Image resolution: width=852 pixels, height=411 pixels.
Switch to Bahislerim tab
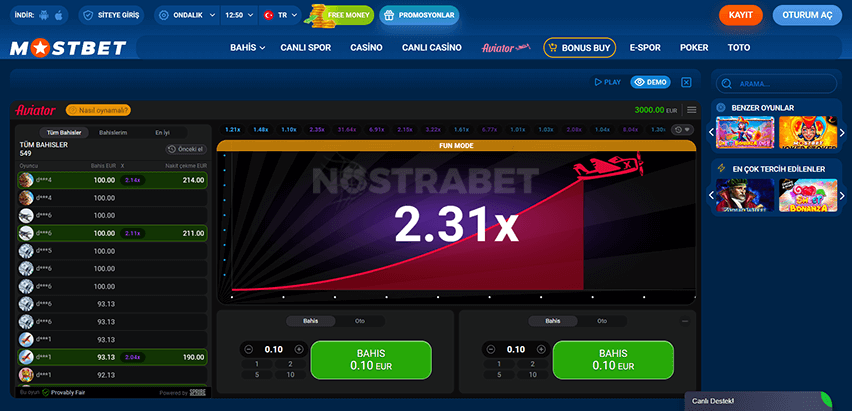[x=113, y=133]
